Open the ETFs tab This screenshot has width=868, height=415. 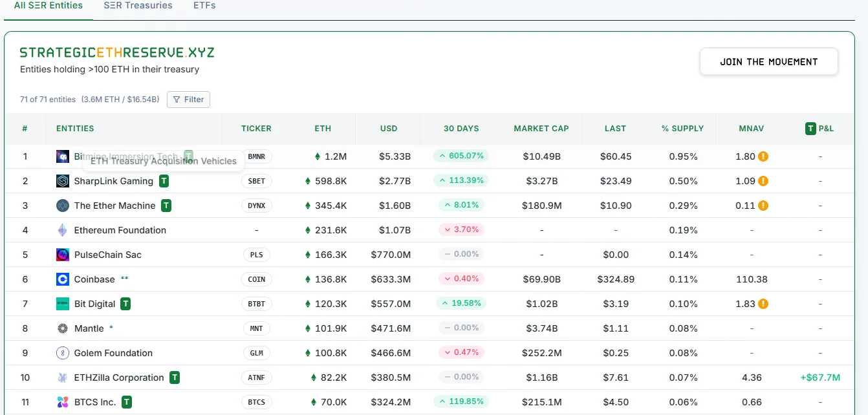204,6
